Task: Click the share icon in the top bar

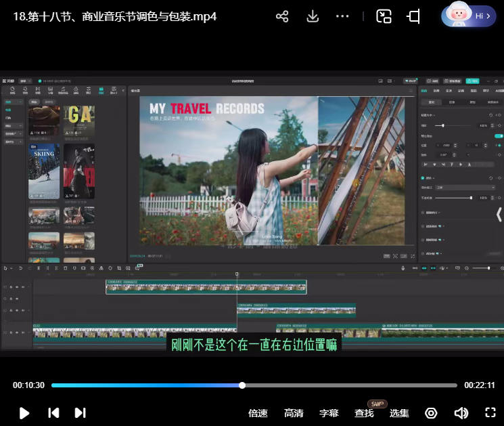Action: point(283,16)
